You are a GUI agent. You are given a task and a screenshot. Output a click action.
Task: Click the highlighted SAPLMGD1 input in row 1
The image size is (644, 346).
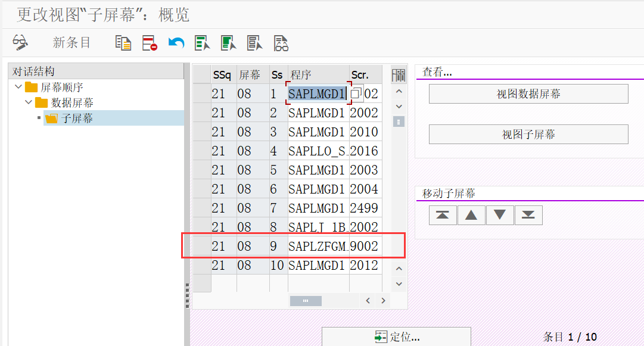tap(318, 93)
